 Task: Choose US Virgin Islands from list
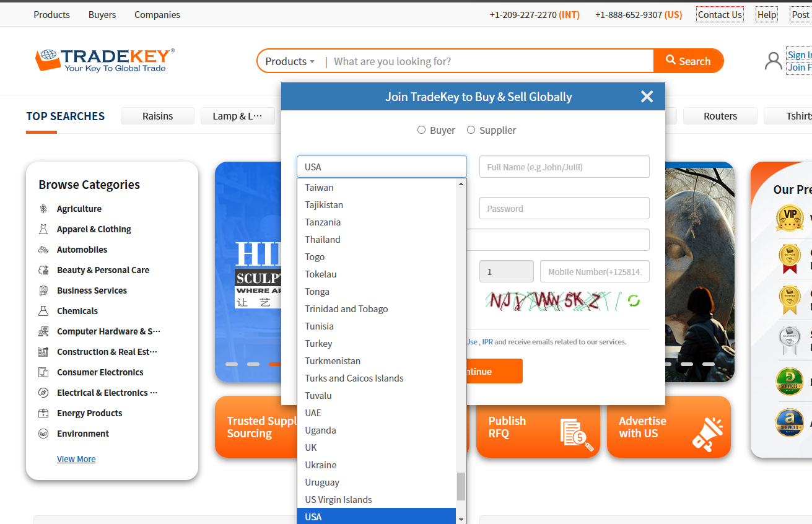[377, 500]
